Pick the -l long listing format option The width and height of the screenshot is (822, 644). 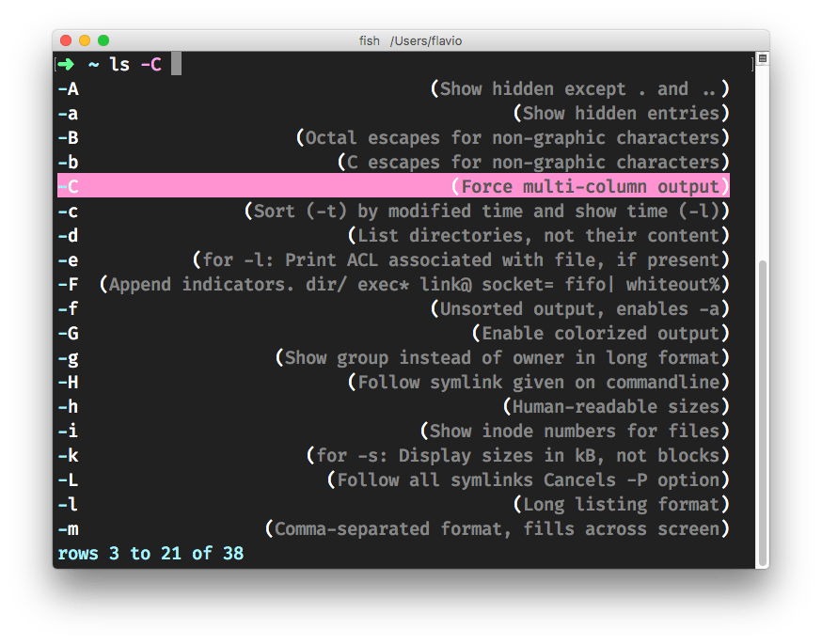393,504
